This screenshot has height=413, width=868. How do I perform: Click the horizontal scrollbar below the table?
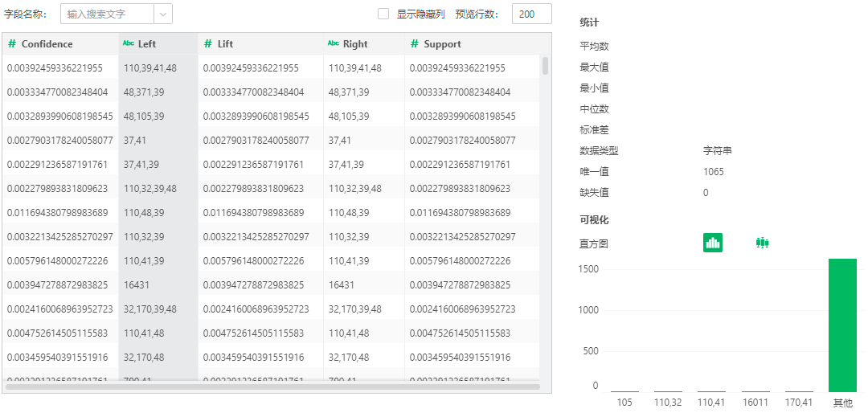pos(272,386)
